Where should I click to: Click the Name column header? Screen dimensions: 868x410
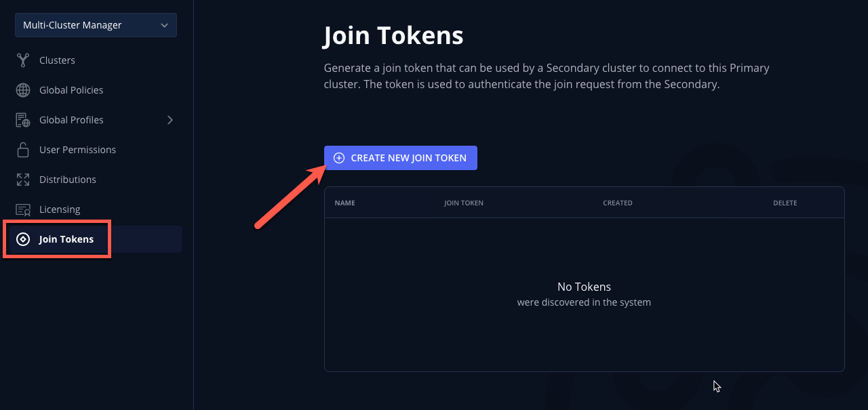pos(345,203)
